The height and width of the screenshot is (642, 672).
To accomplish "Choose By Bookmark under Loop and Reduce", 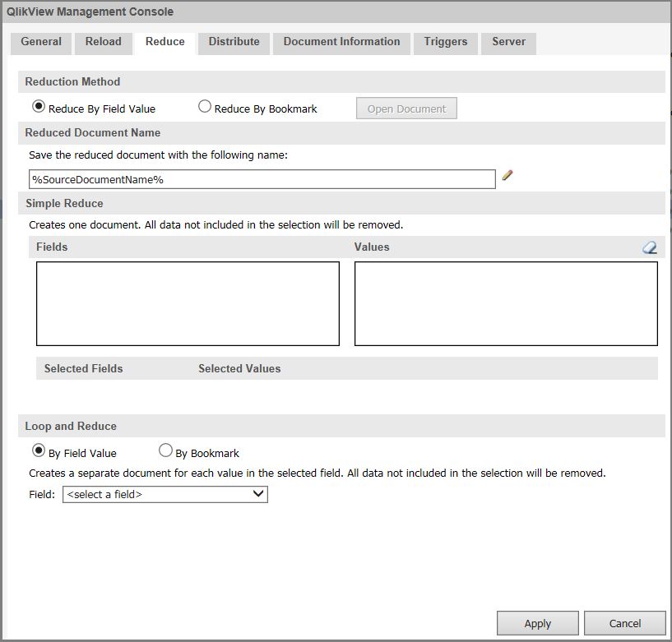I will point(165,450).
